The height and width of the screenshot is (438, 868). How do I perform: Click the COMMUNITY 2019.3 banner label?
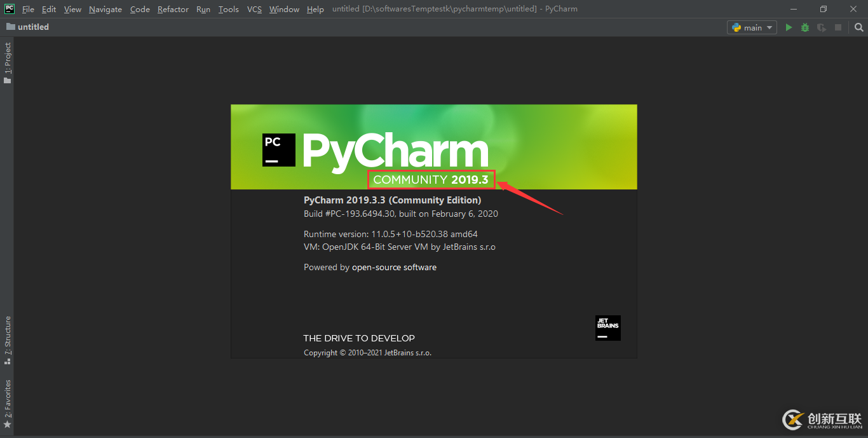point(431,180)
